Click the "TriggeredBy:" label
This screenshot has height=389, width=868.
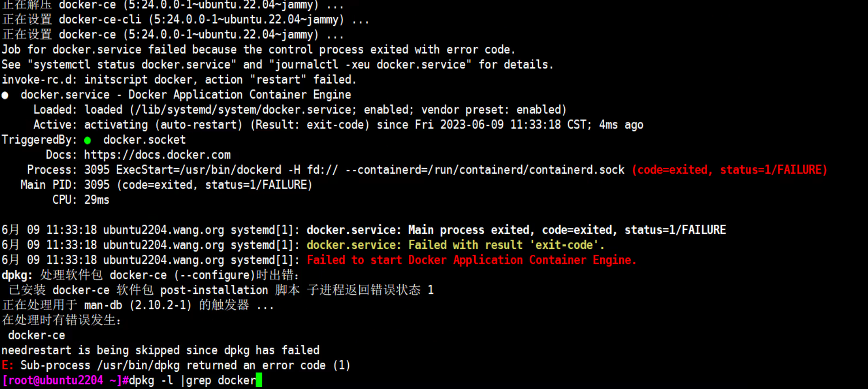click(x=39, y=140)
